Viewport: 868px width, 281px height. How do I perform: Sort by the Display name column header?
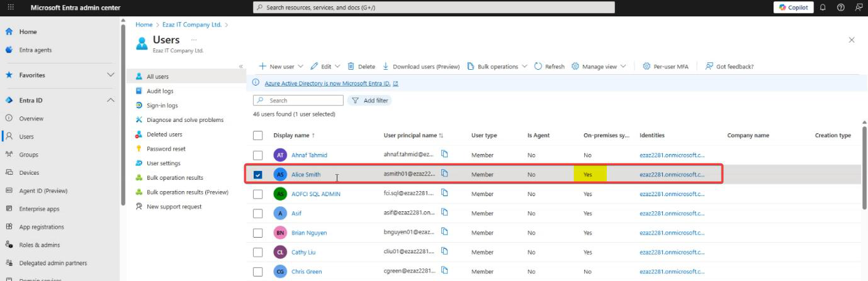[294, 135]
